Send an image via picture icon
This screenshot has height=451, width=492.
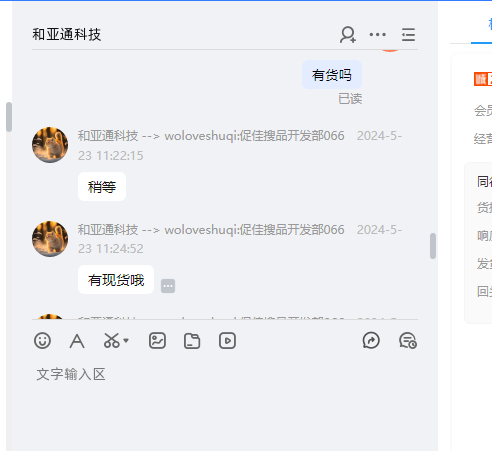pos(157,341)
